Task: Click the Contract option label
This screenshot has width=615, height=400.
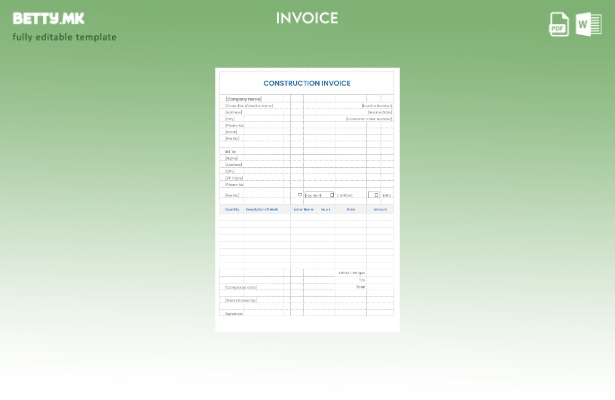Action: pyautogui.click(x=345, y=195)
